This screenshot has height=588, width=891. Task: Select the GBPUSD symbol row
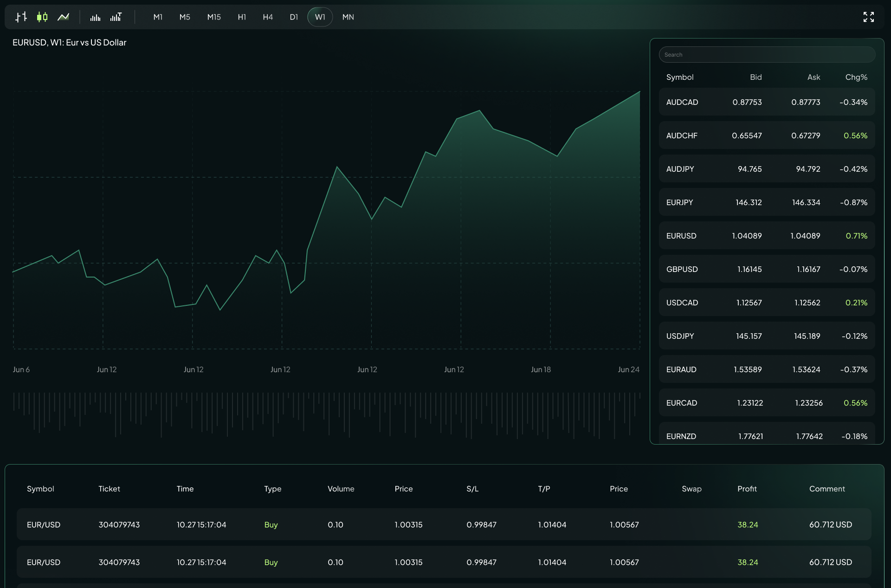[767, 269]
